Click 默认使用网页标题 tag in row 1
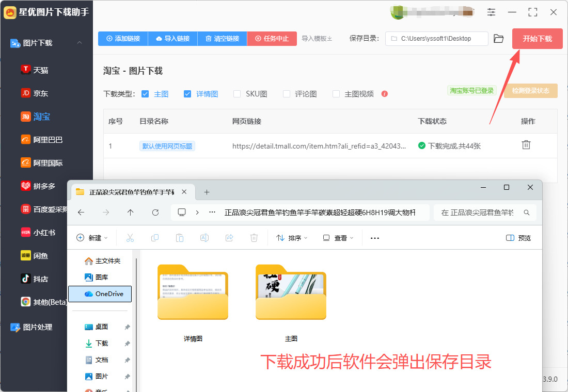The image size is (568, 392). (x=167, y=146)
